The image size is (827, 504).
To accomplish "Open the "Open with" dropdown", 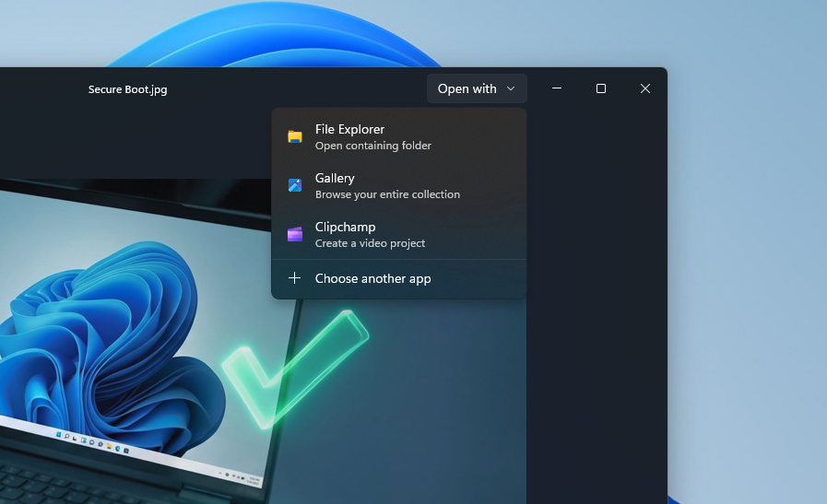I will [x=477, y=88].
